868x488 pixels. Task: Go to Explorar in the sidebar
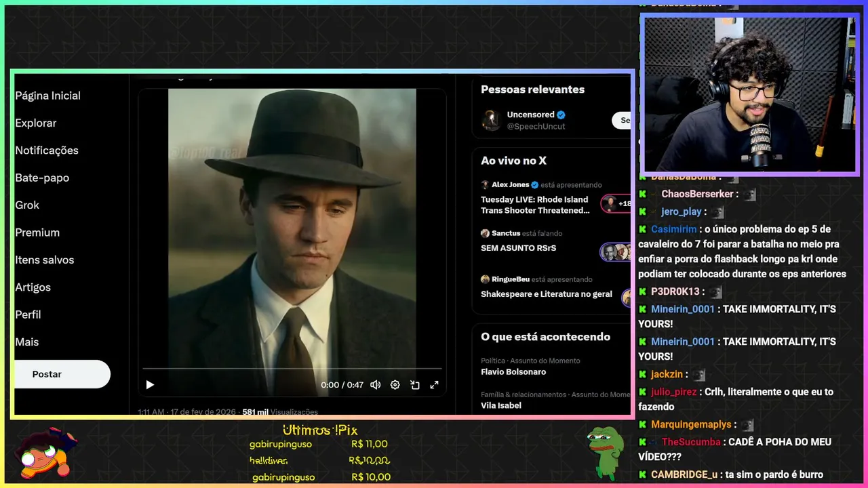pyautogui.click(x=36, y=123)
